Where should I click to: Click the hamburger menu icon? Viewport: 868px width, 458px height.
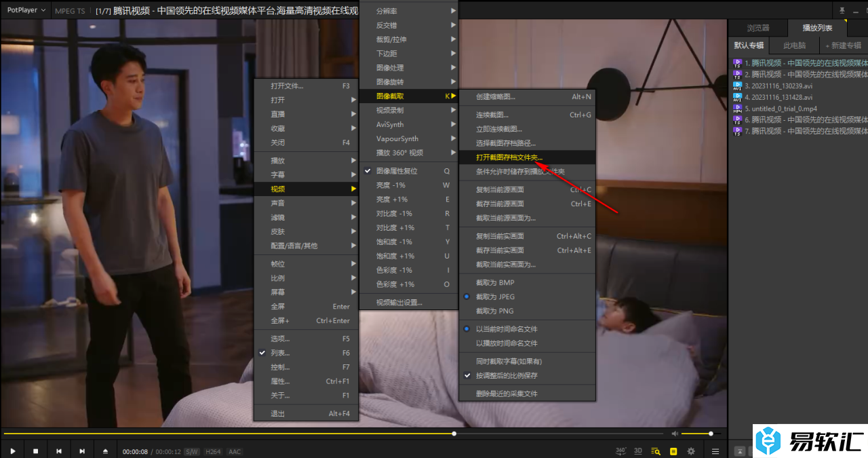coord(715,451)
